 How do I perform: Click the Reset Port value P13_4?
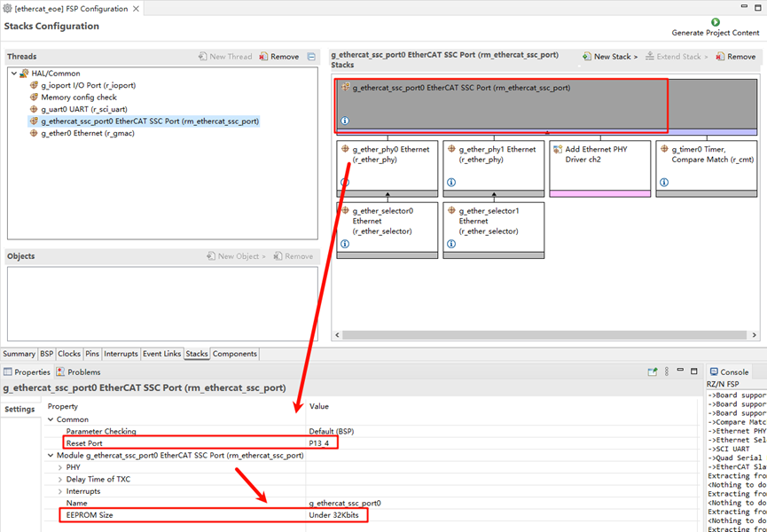tap(319, 443)
